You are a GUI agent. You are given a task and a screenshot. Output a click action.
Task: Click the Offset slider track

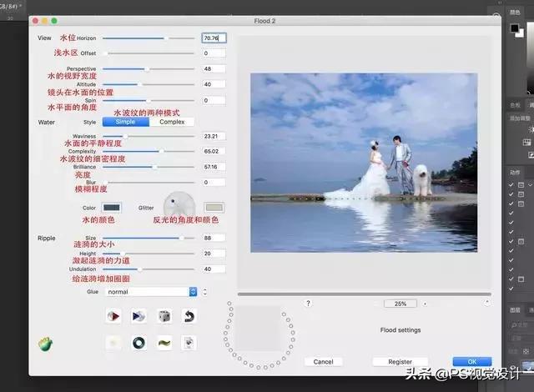pos(149,53)
